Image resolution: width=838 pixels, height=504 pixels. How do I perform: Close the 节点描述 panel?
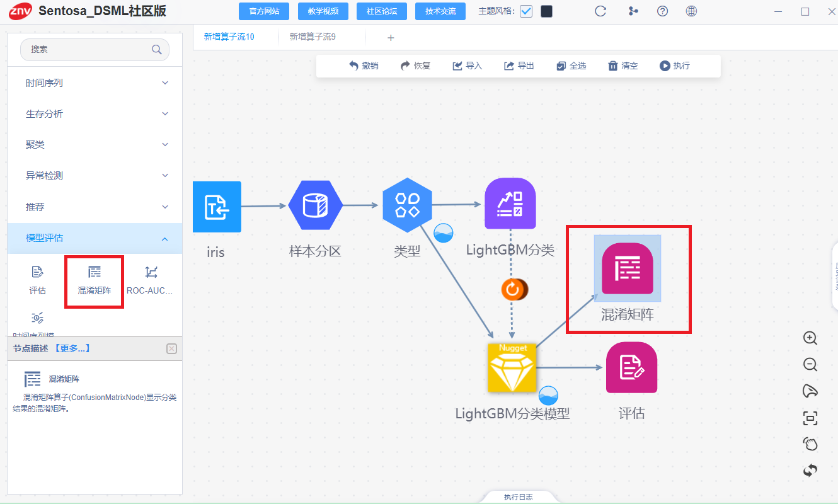pyautogui.click(x=171, y=348)
